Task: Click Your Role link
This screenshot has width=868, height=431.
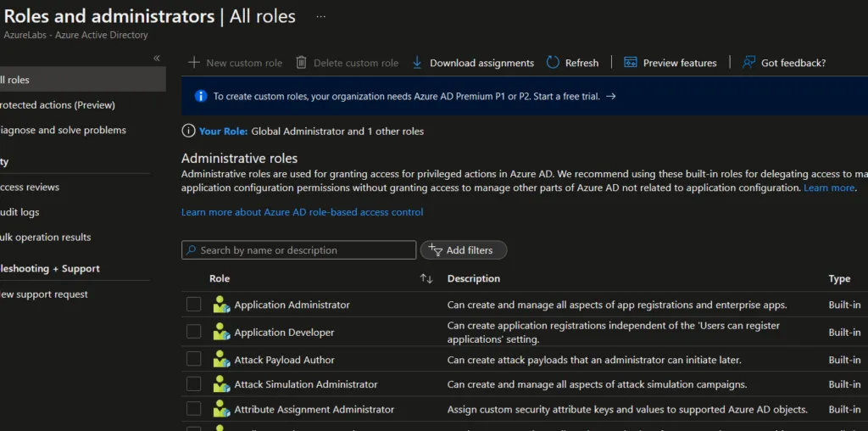Action: [x=224, y=132]
